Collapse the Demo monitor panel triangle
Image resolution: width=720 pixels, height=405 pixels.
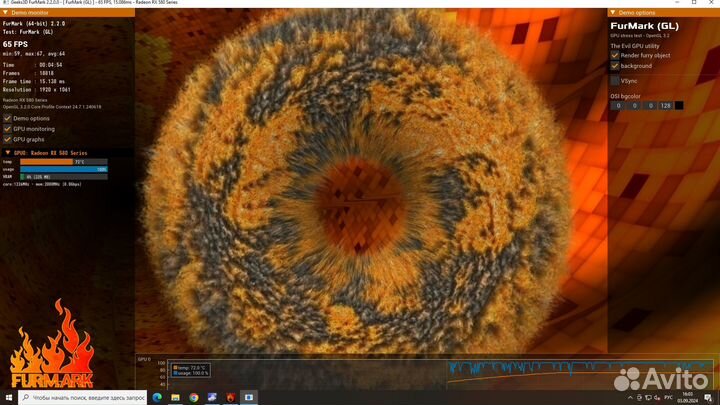6,13
